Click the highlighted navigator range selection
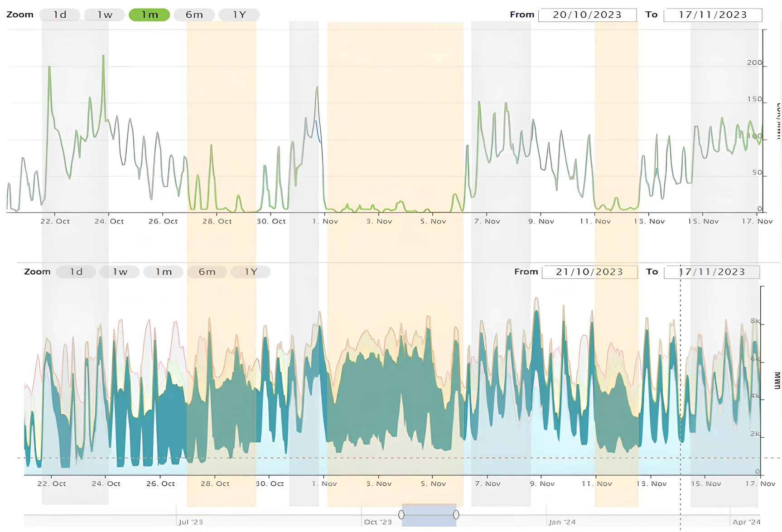 point(429,515)
